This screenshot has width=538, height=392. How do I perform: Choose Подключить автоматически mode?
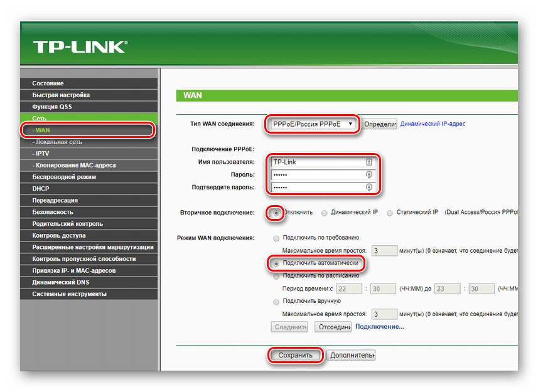pyautogui.click(x=276, y=264)
